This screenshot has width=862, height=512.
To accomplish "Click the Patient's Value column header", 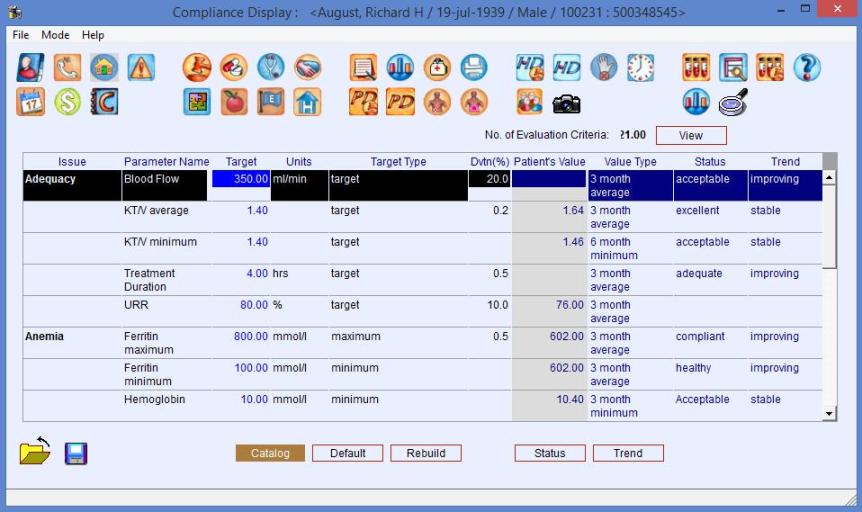I will 549,162.
